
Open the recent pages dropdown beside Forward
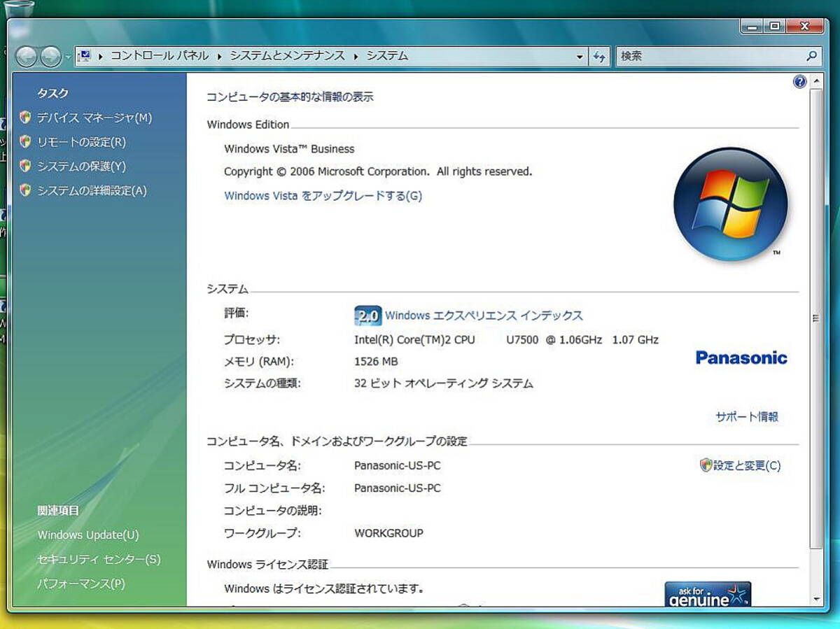[x=68, y=57]
